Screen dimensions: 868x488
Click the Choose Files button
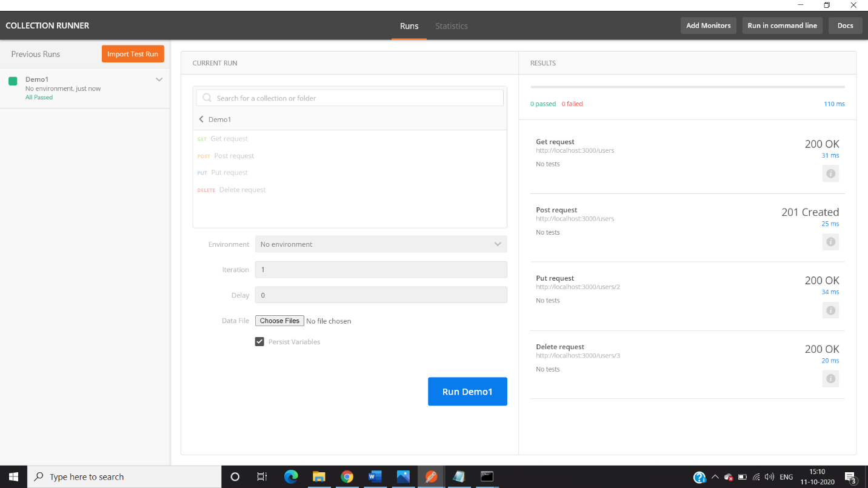279,321
